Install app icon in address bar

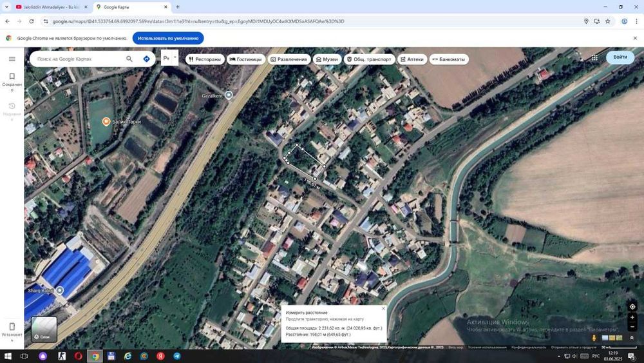tap(597, 21)
